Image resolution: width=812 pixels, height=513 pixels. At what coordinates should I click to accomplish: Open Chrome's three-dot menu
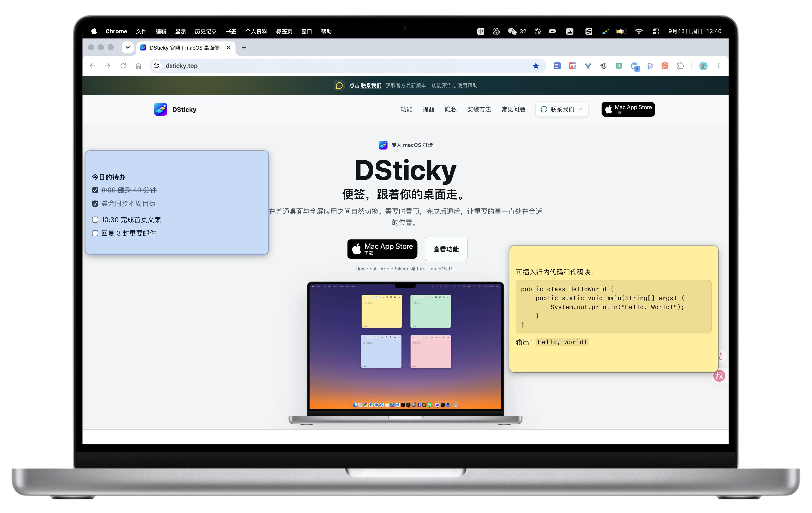[x=719, y=66]
